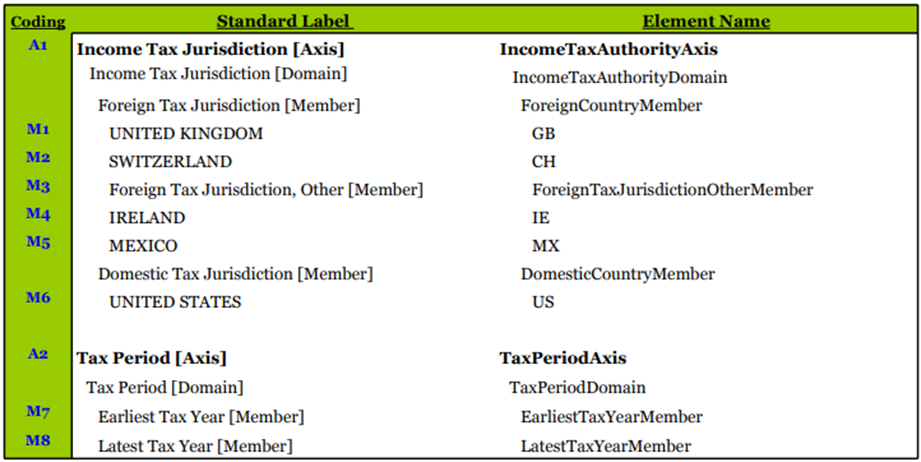The height and width of the screenshot is (462, 921).
Task: Click the ForeignTaxJurisdictionOtherMember element name
Action: tap(672, 189)
